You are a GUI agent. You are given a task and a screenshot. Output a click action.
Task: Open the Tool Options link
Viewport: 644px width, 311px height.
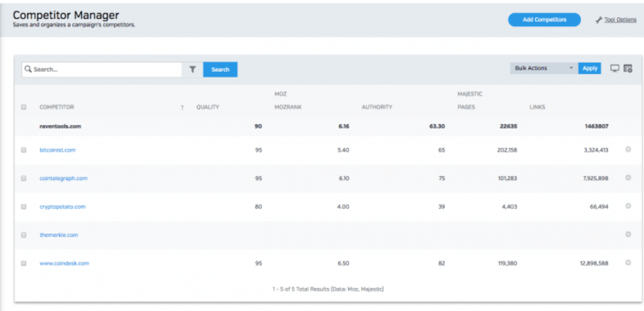[620, 20]
